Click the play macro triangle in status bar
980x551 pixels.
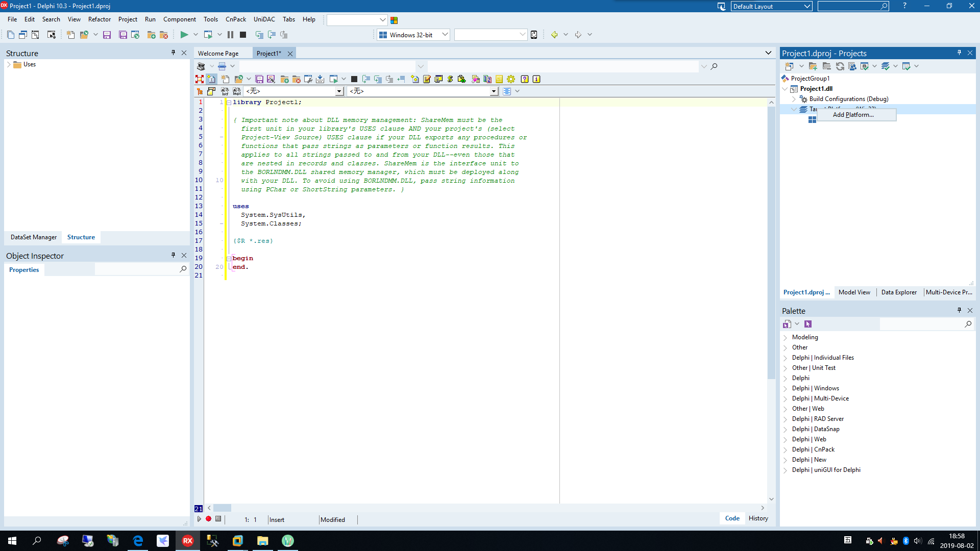coord(199,519)
